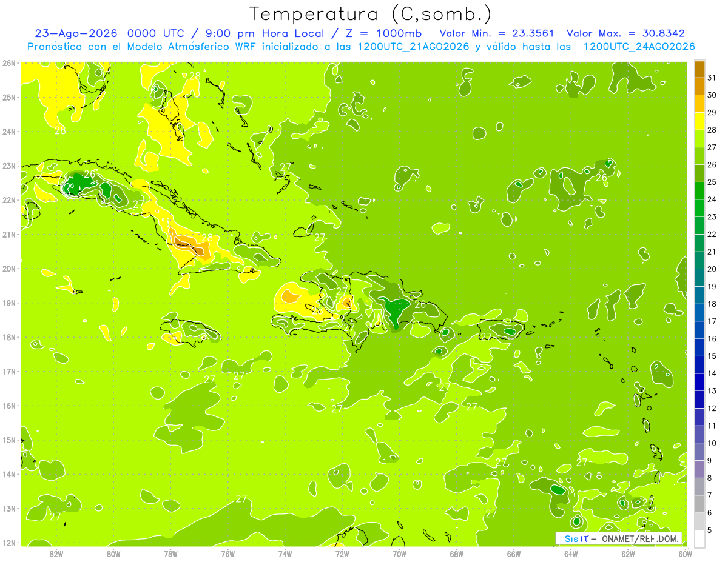Viewport: 728px width, 562px height.
Task: Click the colorbar legend number 22
Action: click(712, 234)
